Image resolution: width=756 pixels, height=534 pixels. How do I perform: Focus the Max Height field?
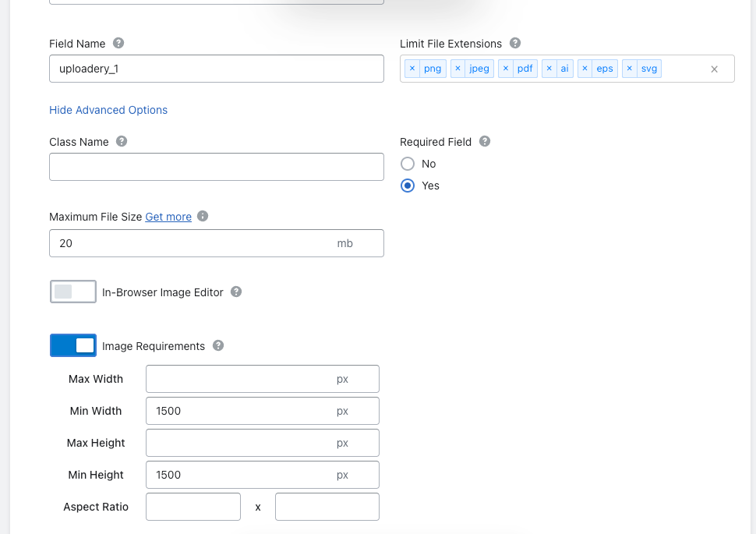pyautogui.click(x=263, y=443)
